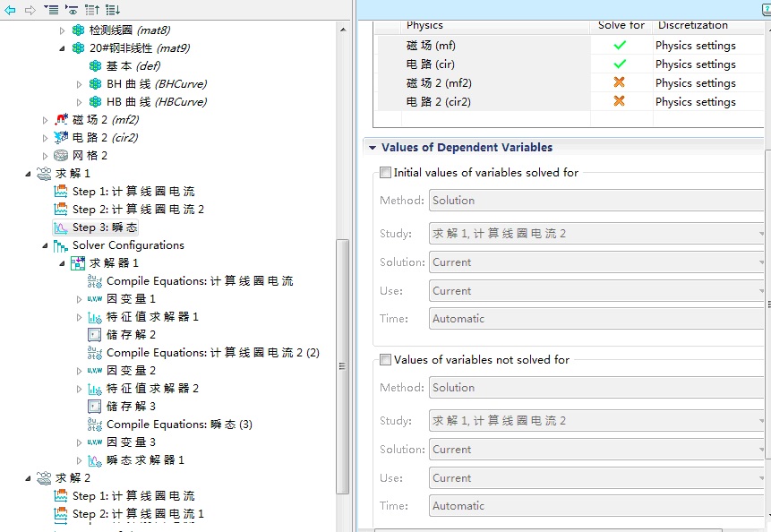
Task: Click the Collapse All tree toolbar icon
Action: tap(50, 10)
